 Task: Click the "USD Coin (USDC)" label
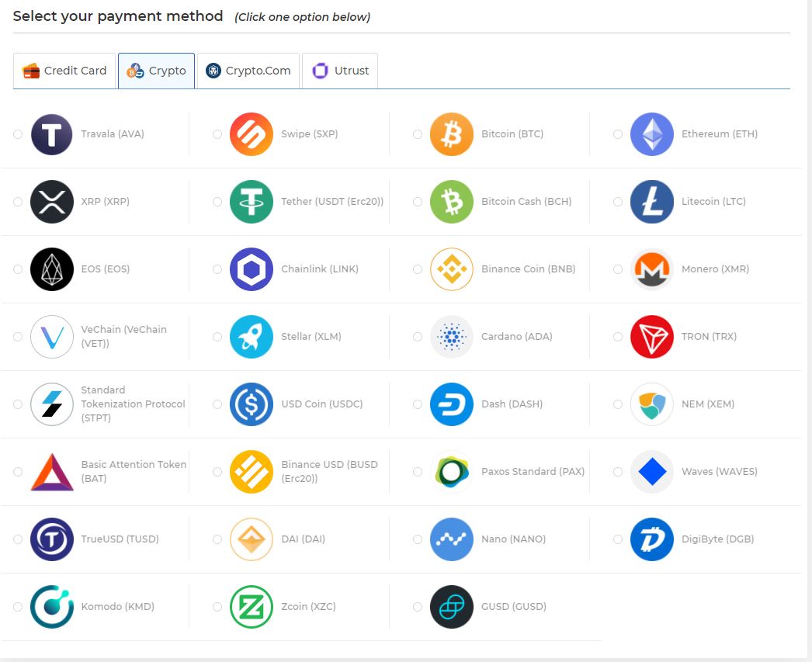point(321,404)
